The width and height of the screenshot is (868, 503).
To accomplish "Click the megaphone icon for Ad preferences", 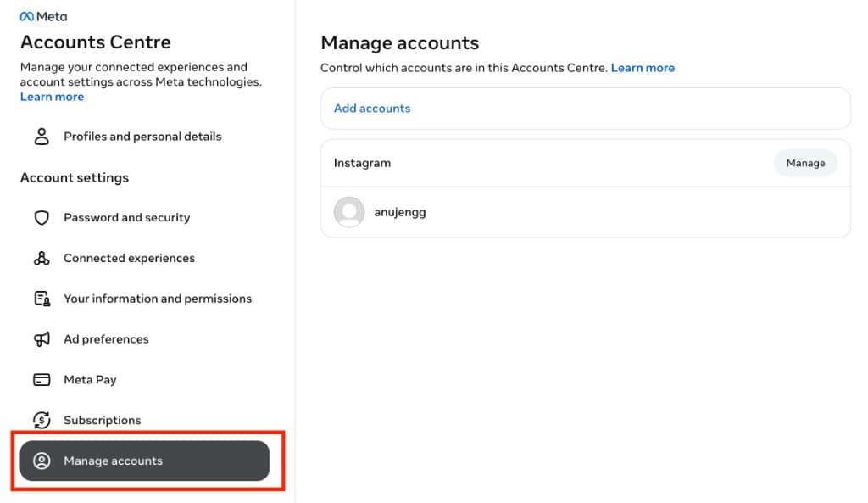I will (42, 339).
